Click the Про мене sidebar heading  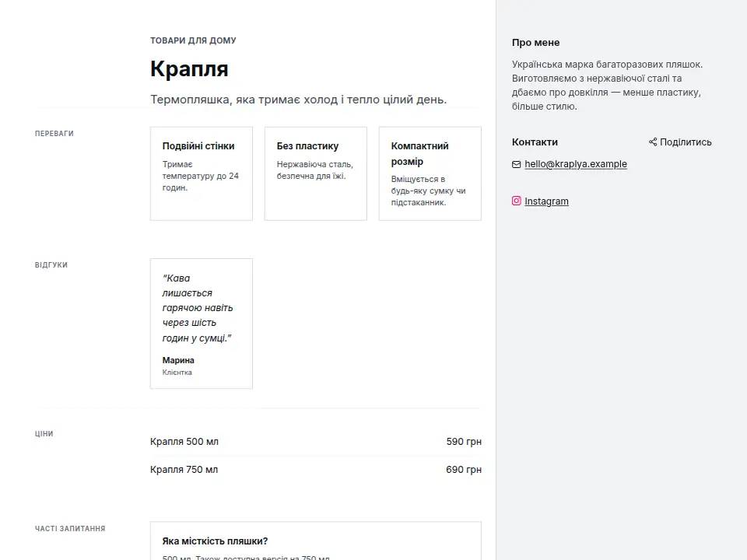536,42
